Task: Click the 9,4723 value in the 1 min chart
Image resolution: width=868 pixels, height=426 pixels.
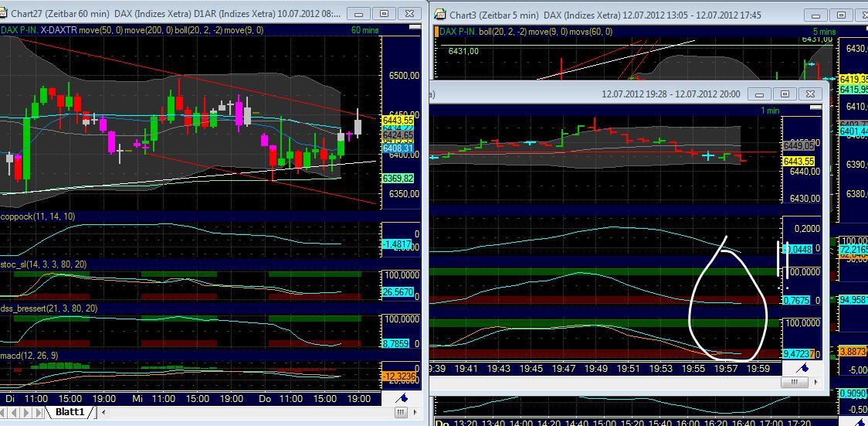Action: (x=797, y=353)
